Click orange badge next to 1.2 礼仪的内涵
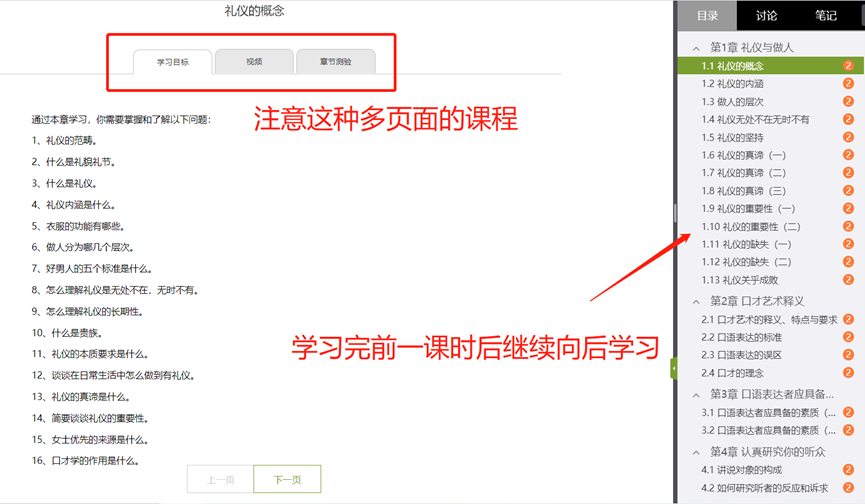 (x=848, y=84)
